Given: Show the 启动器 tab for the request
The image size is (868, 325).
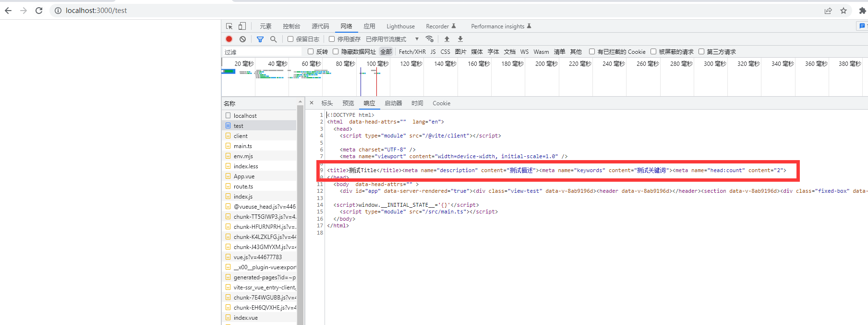Looking at the screenshot, I should [x=393, y=103].
